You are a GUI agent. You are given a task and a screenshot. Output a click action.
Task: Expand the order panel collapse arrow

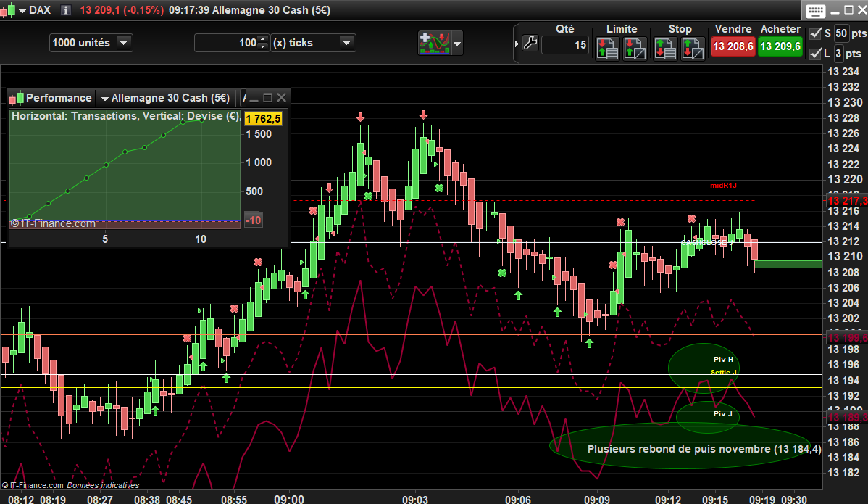tap(517, 44)
